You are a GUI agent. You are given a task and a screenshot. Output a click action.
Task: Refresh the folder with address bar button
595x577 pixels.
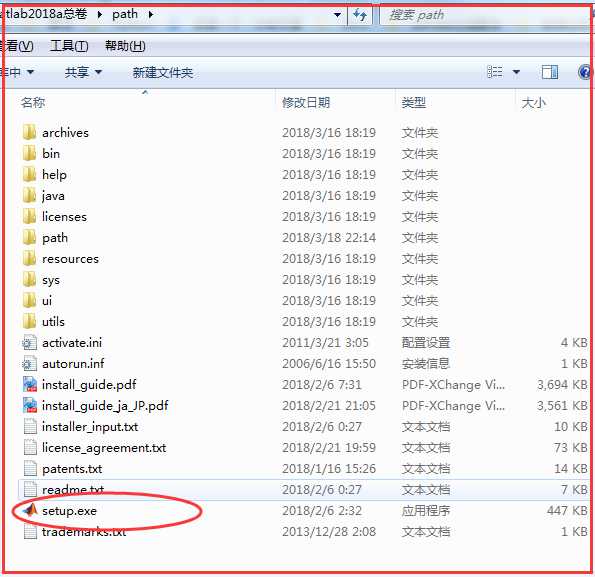click(x=360, y=15)
